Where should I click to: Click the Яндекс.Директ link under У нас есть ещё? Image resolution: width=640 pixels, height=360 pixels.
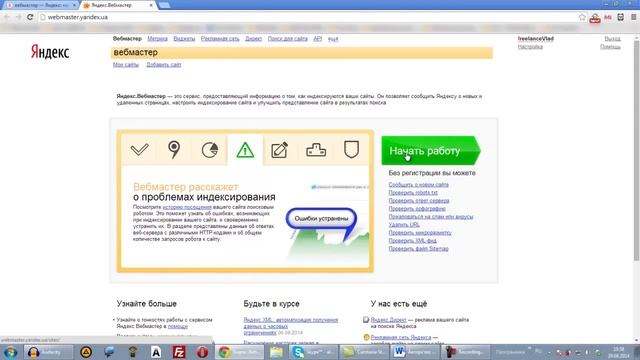(x=389, y=320)
